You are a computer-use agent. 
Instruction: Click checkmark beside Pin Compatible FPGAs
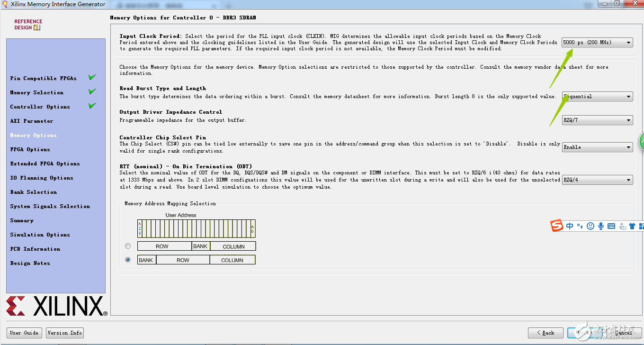[x=92, y=77]
